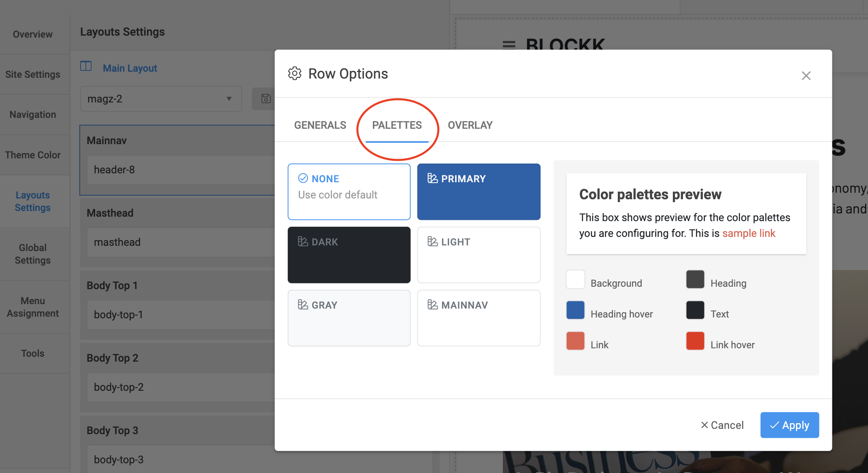Open the magz-2 layout dropdown

coord(161,99)
